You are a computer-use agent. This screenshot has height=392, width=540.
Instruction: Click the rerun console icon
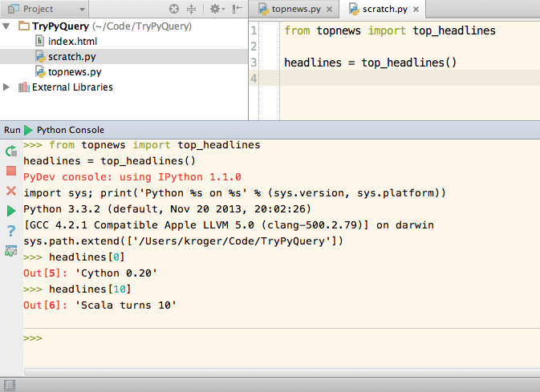pyautogui.click(x=11, y=151)
